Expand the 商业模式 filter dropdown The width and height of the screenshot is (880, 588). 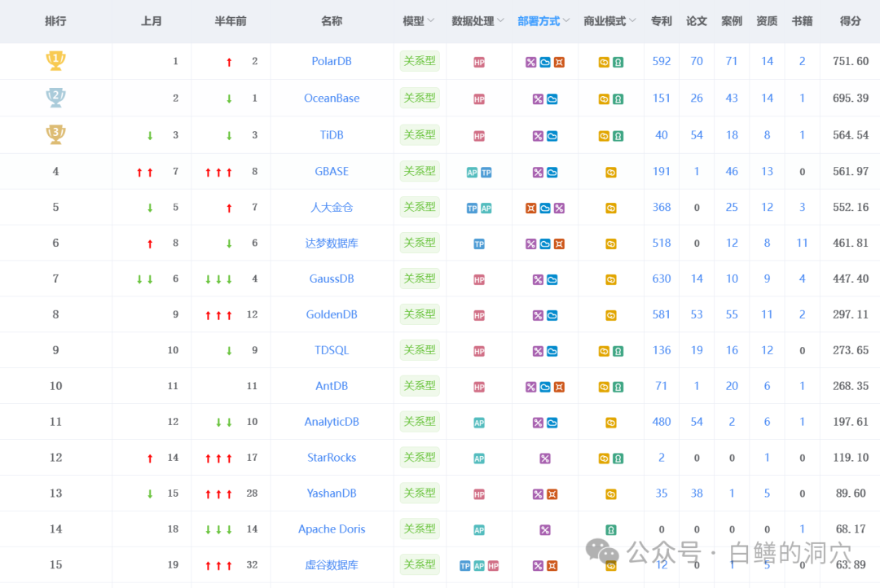click(x=632, y=21)
